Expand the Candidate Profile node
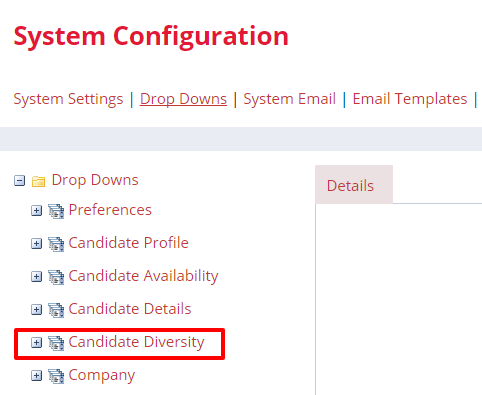The height and width of the screenshot is (395, 482). (36, 244)
